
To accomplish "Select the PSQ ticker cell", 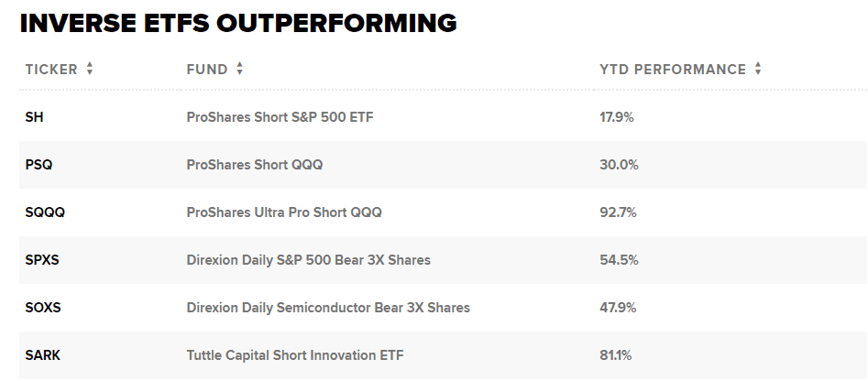I will [x=39, y=165].
